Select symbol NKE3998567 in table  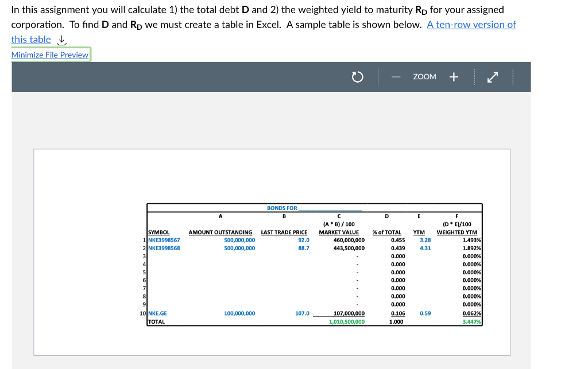pos(164,240)
